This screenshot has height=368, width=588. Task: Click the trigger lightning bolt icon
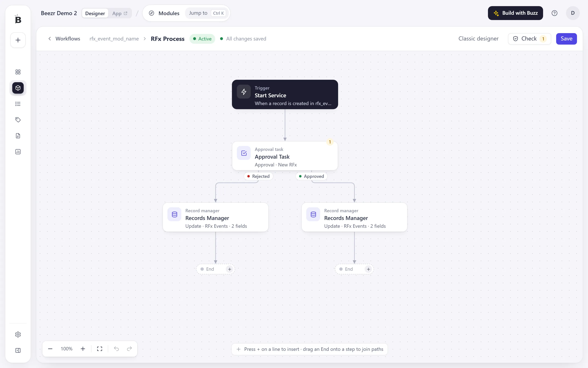click(244, 92)
